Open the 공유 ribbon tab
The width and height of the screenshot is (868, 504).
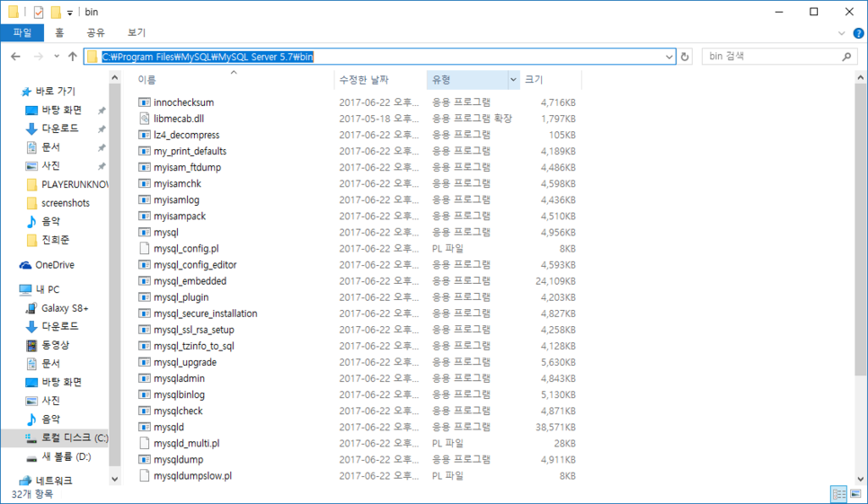click(95, 32)
